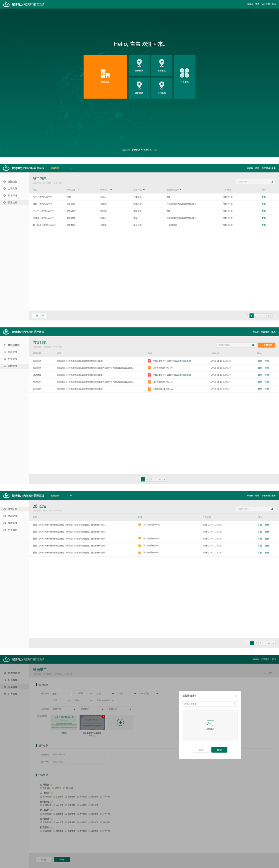The height and width of the screenshot is (868, 279).
Task: Click the orange 新增内容 button
Action: tap(266, 345)
